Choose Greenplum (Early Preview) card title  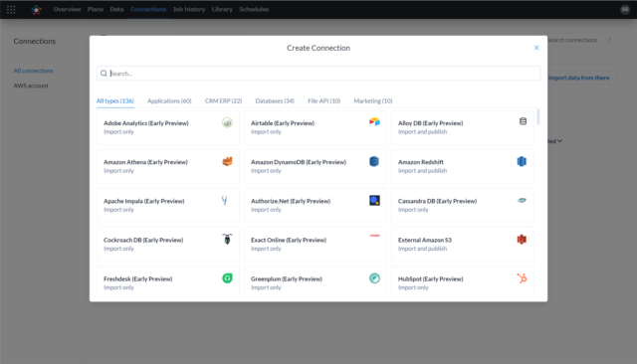287,278
